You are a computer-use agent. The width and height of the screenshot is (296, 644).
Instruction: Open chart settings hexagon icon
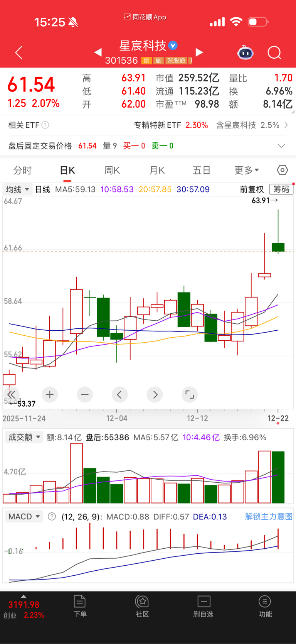point(282,170)
